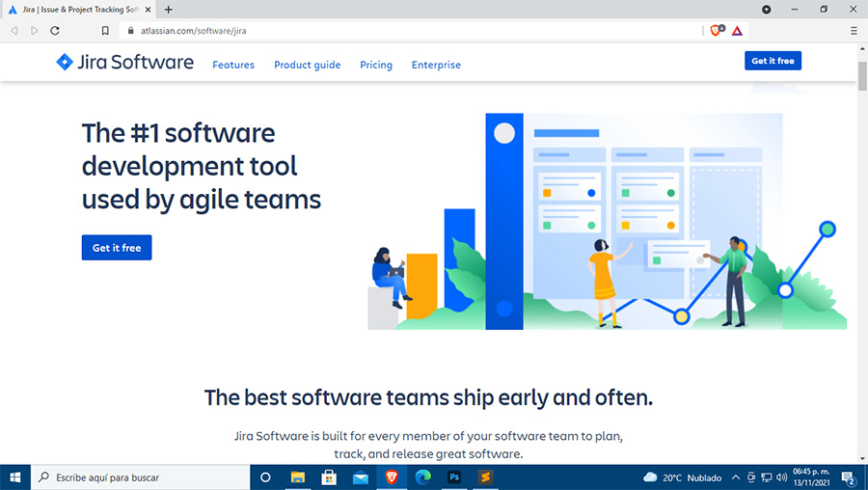
Task: Open the volume control
Action: click(781, 477)
